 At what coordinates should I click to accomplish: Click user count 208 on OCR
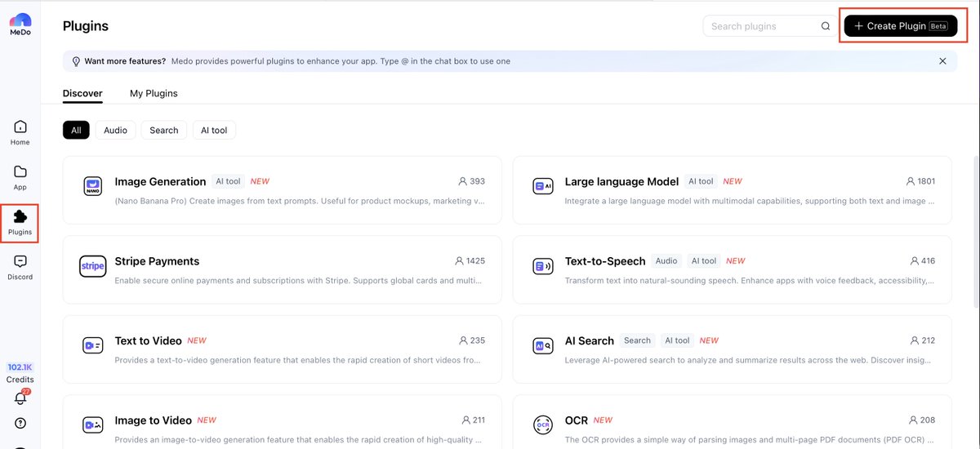coord(922,420)
